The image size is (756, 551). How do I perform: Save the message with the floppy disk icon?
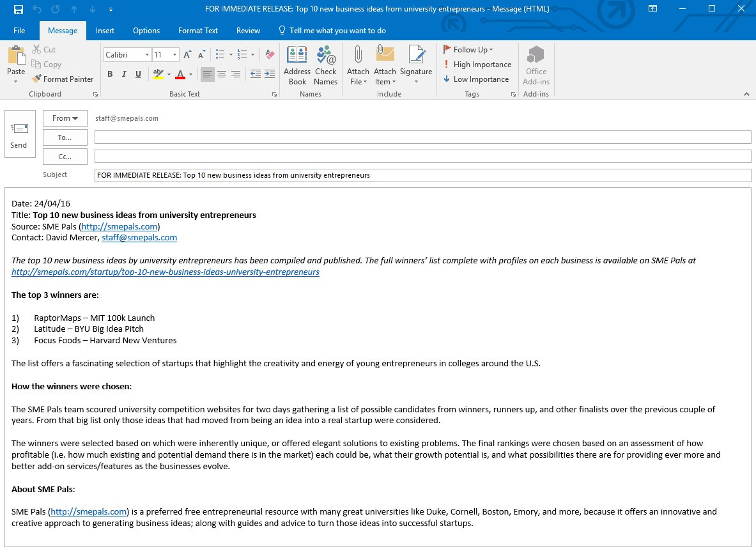(x=19, y=9)
